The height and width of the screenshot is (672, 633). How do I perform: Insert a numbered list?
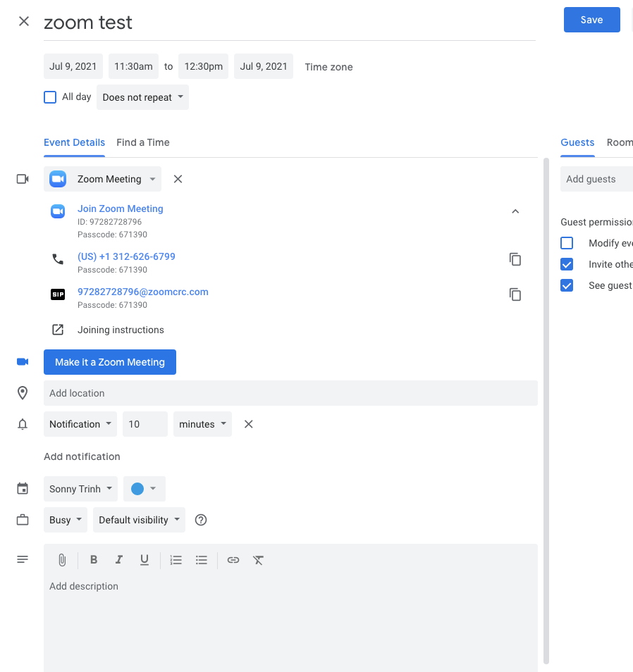(x=176, y=560)
